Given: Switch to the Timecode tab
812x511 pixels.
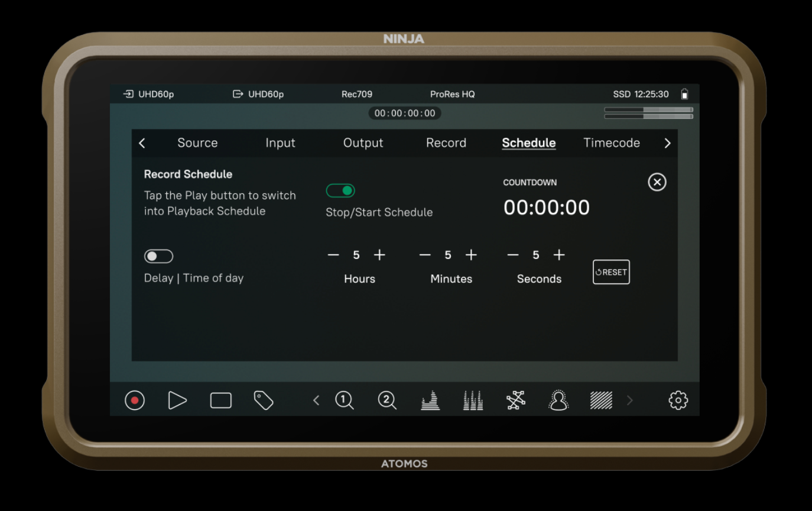Looking at the screenshot, I should [612, 143].
